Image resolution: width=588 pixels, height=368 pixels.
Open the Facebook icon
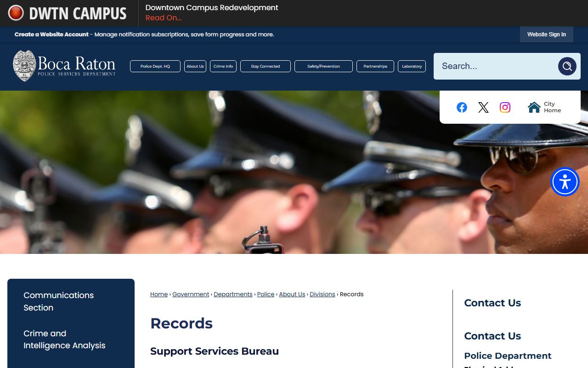[x=462, y=107]
